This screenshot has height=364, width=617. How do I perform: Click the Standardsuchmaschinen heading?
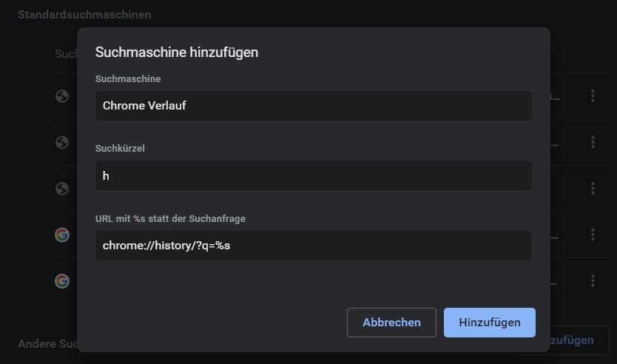point(84,15)
